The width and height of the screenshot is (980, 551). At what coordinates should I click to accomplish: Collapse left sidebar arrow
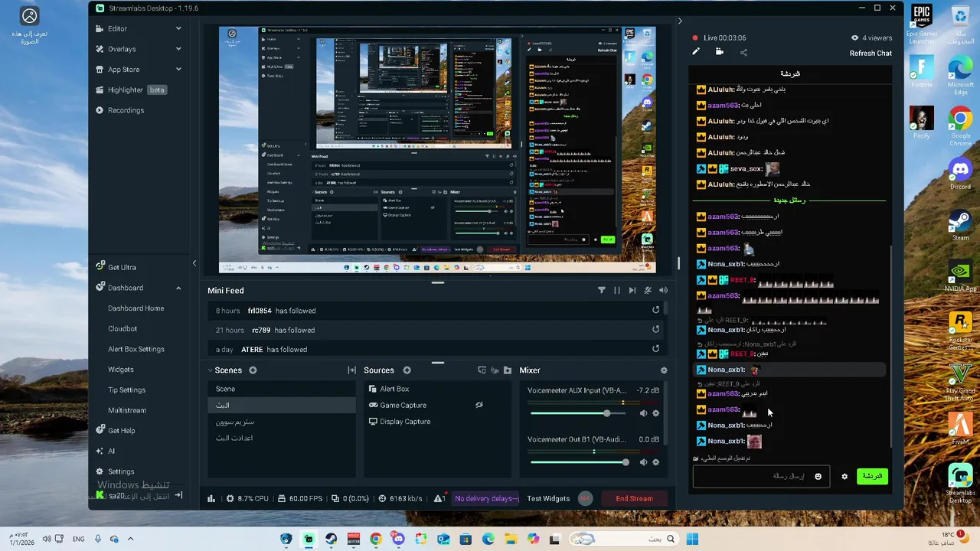pos(194,263)
